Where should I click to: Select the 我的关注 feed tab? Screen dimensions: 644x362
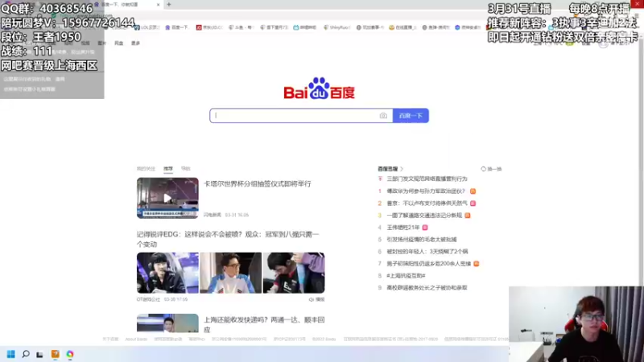tap(146, 169)
